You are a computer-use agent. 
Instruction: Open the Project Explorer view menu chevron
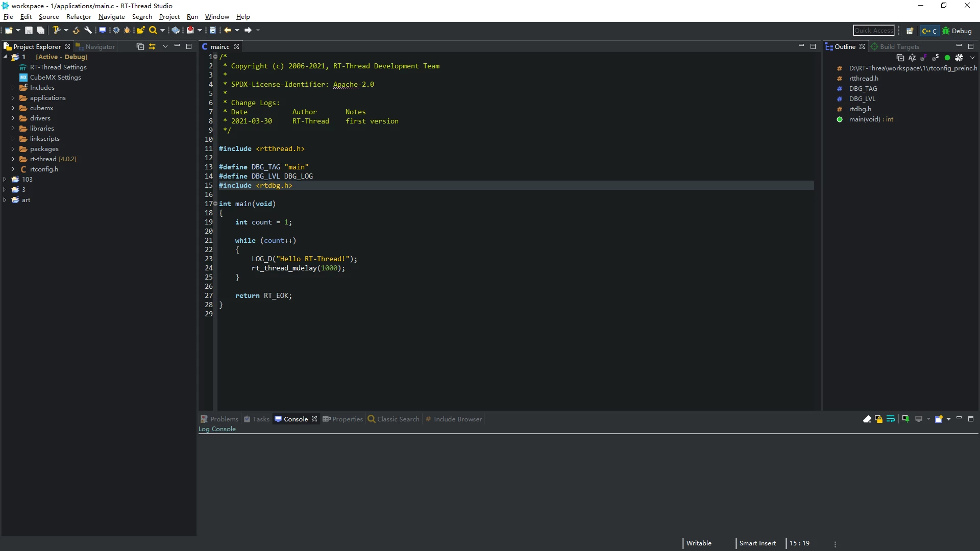pos(165,46)
